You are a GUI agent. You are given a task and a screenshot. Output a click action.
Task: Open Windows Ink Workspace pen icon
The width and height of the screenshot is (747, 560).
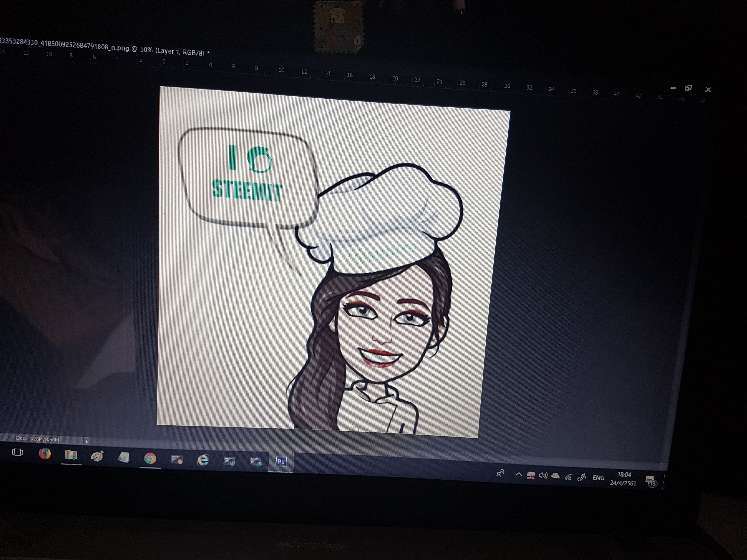click(x=581, y=477)
